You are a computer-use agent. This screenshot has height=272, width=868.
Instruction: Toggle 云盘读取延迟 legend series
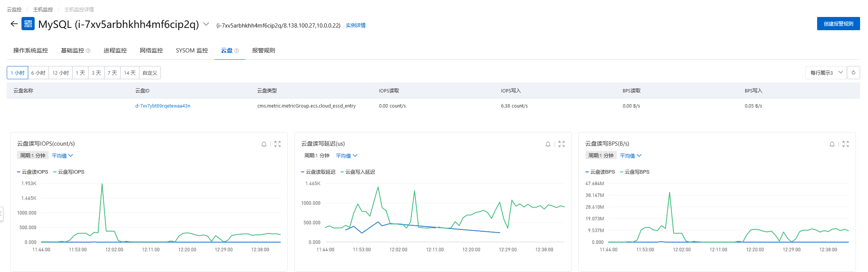[x=318, y=172]
